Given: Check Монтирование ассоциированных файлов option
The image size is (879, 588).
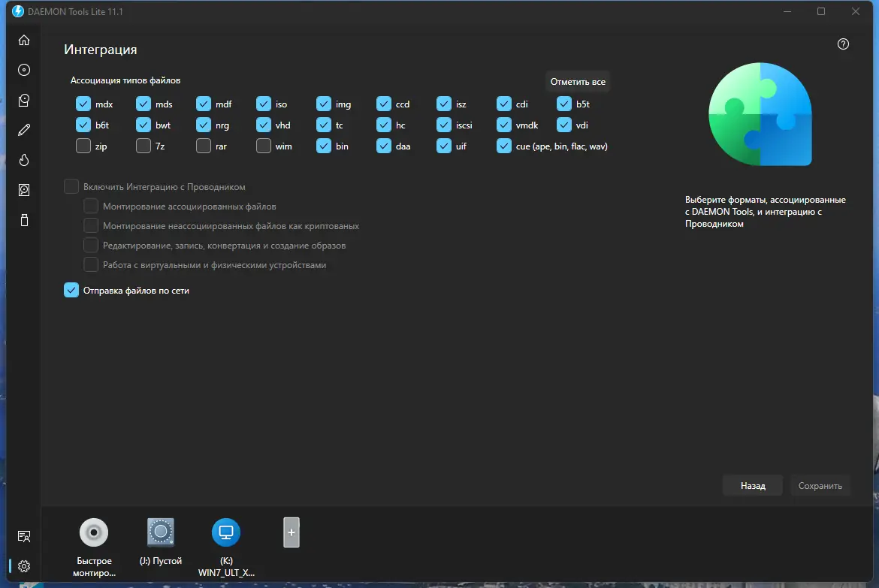Looking at the screenshot, I should (x=91, y=206).
